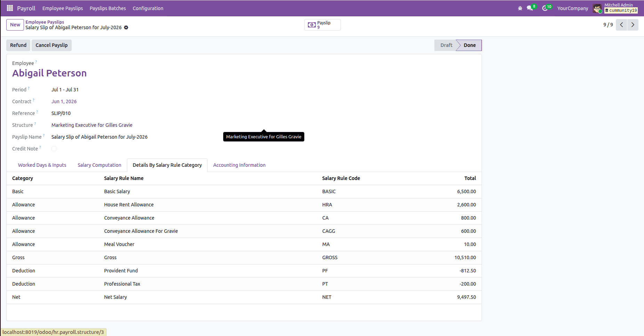Screen dimensions: 644x336
Task: Toggle the Credit Note checkbox
Action: coord(54,149)
